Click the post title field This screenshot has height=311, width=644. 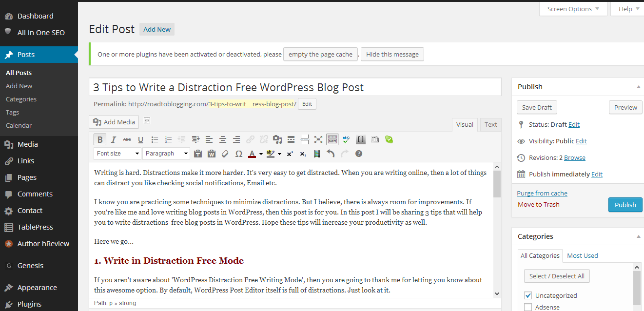click(295, 87)
